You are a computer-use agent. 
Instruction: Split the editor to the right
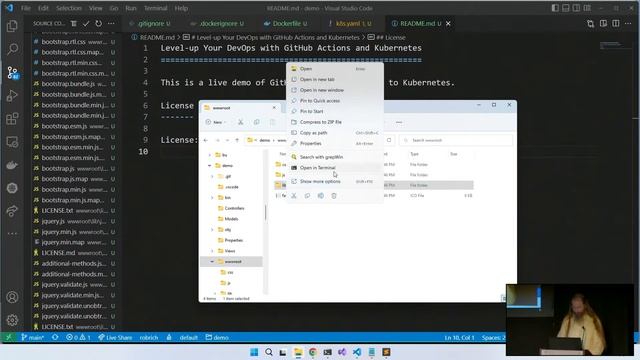[616, 24]
